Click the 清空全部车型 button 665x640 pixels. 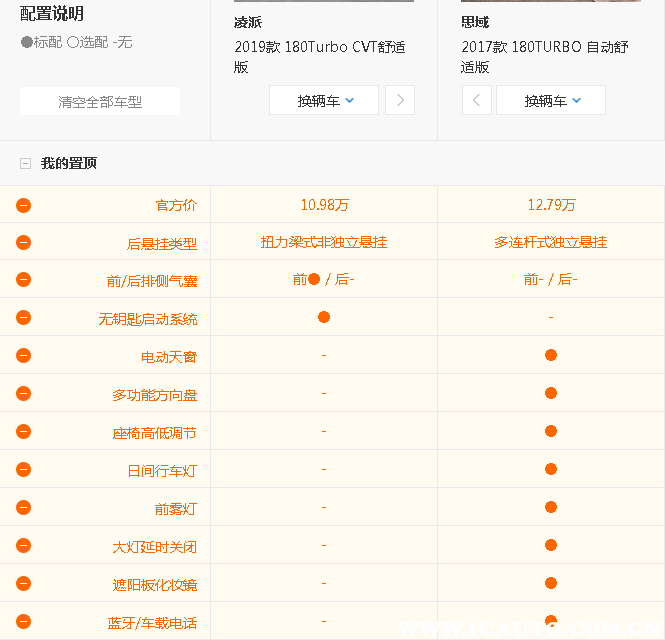point(100,101)
